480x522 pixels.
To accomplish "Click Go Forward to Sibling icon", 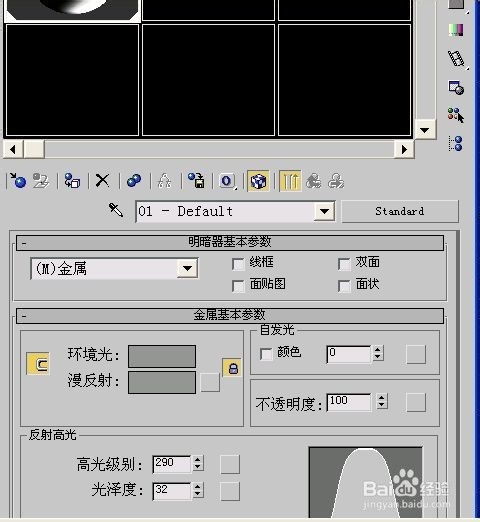I will pyautogui.click(x=336, y=181).
